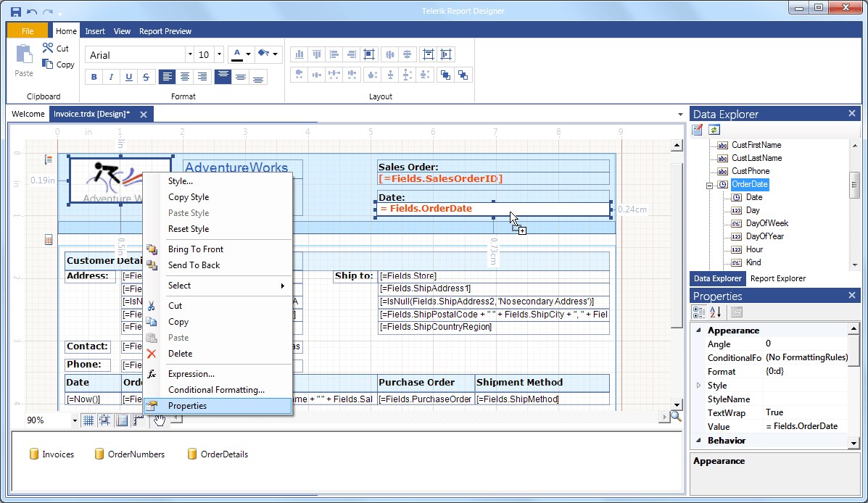Click the Copy button in the Clipboard group
This screenshot has width=868, height=503.
(58, 65)
